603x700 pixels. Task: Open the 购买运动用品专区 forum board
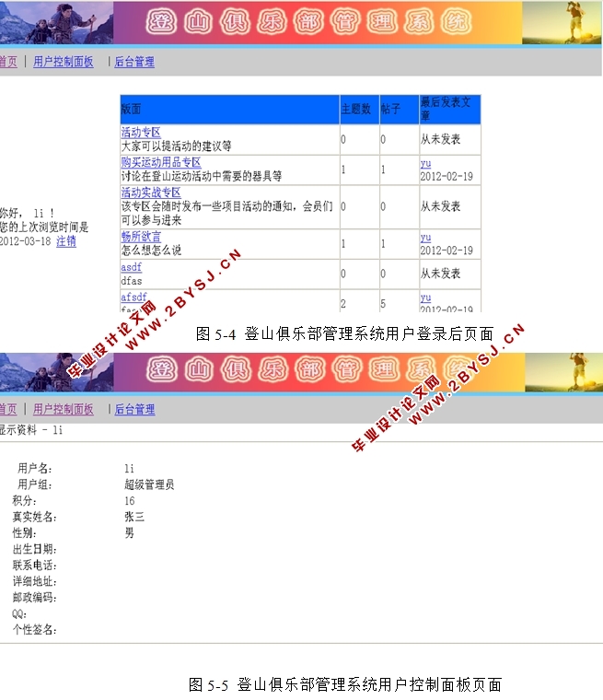(161, 162)
